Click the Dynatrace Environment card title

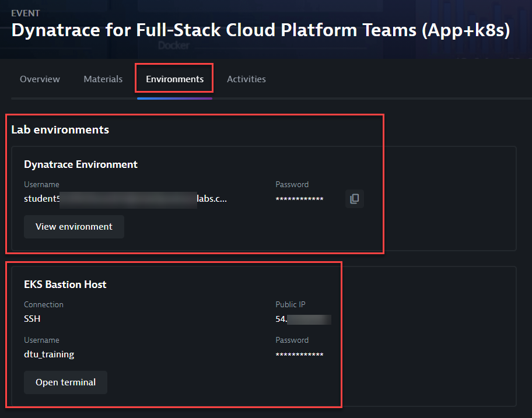click(80, 164)
